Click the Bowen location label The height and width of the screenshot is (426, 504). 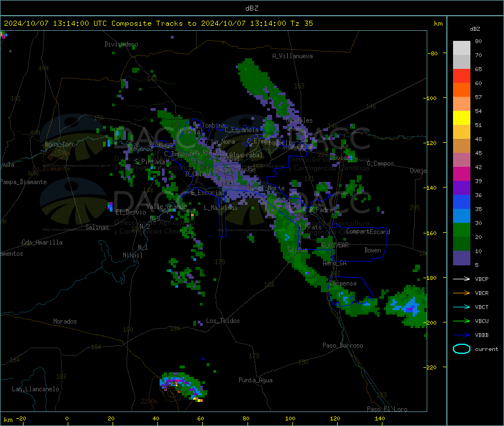tap(372, 250)
